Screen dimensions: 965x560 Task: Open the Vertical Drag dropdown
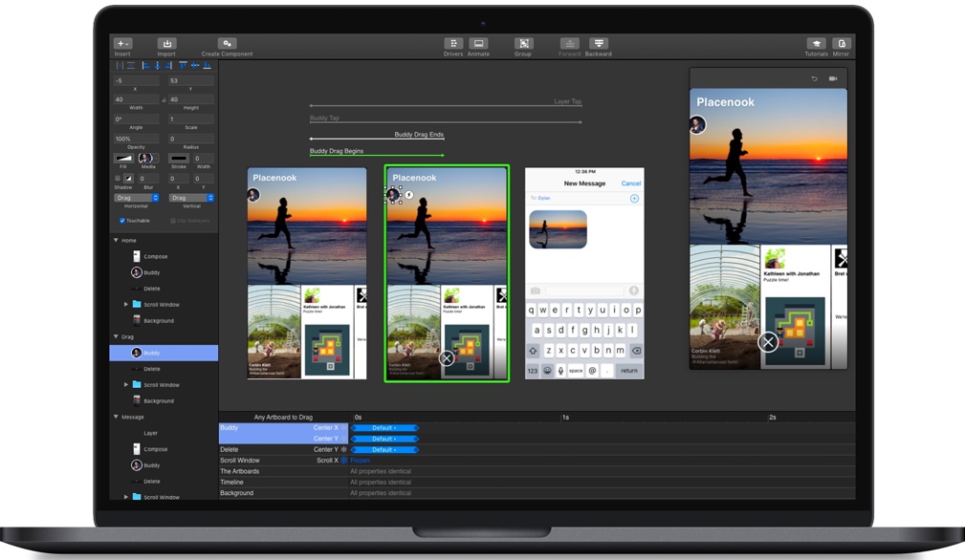(x=191, y=198)
